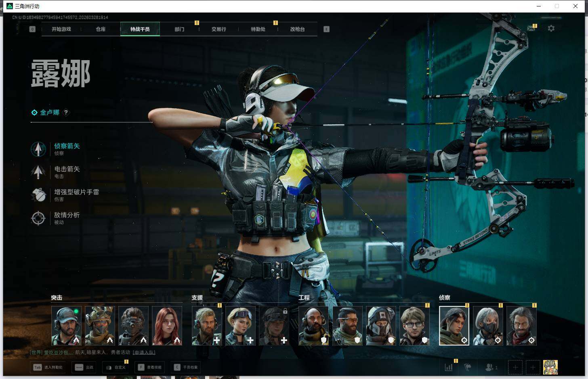Select the 特战干员 tab
The height and width of the screenshot is (379, 588).
pos(140,29)
